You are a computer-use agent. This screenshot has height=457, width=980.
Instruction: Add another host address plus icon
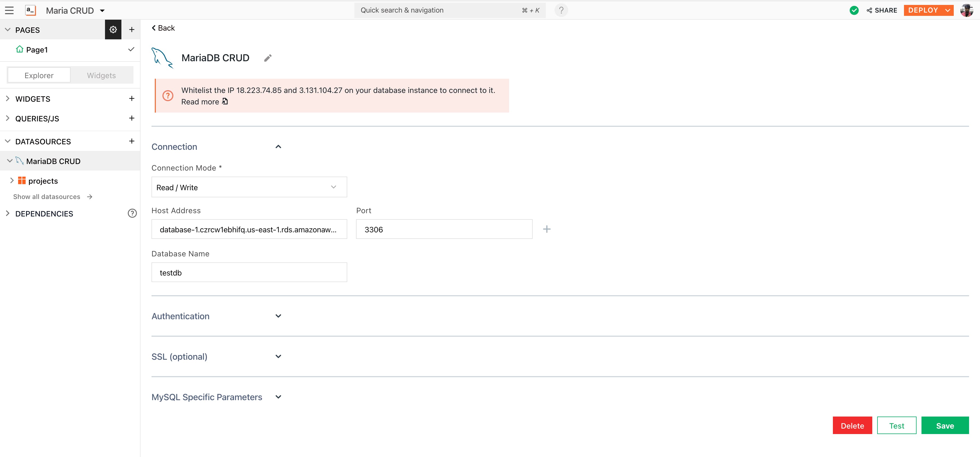(546, 229)
